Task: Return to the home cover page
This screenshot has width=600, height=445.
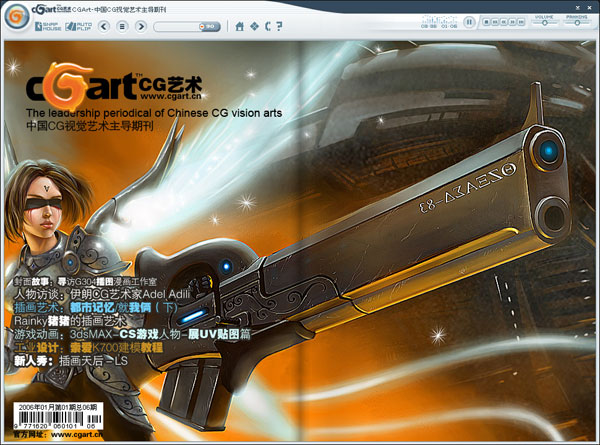Action: (240, 26)
